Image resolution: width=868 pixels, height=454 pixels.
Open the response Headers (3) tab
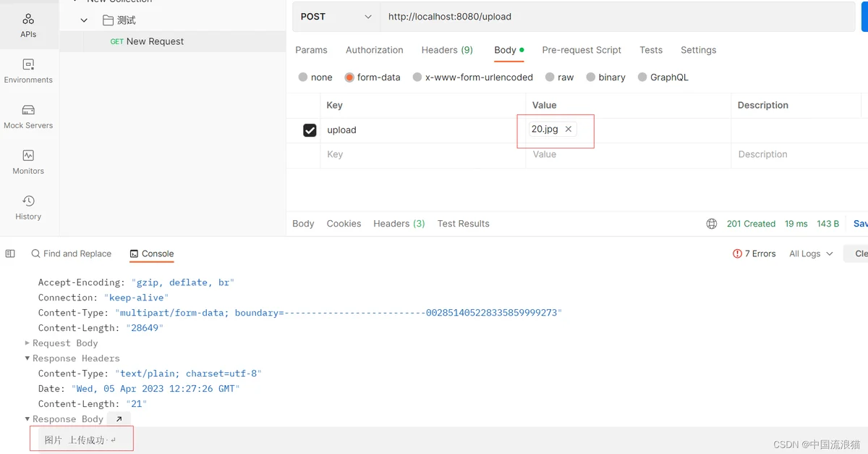[x=399, y=224]
